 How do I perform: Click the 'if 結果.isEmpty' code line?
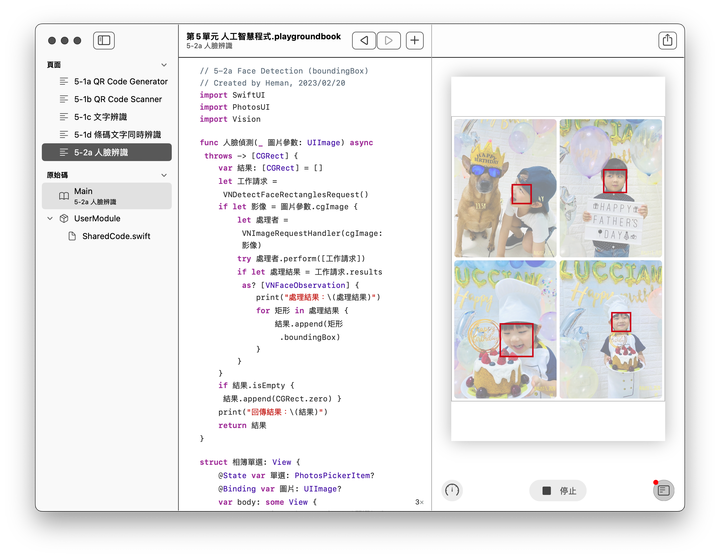pos(256,385)
